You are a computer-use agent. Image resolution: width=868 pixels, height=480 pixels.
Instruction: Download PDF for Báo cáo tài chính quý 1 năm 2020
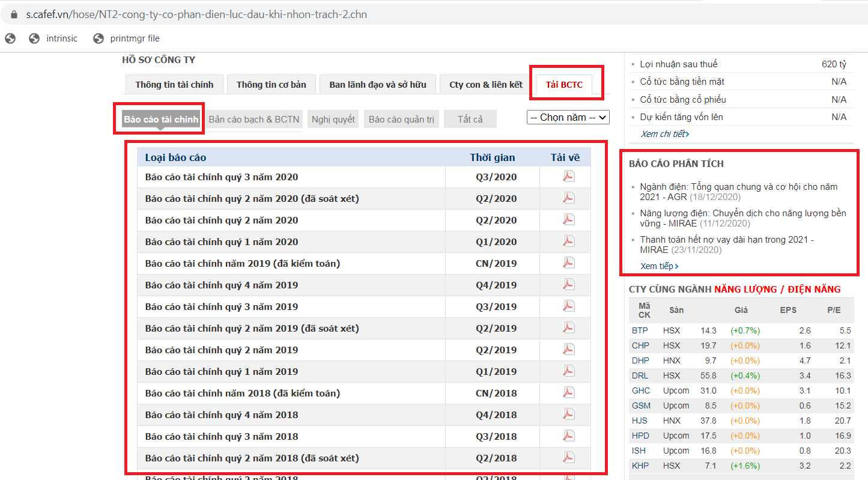568,242
